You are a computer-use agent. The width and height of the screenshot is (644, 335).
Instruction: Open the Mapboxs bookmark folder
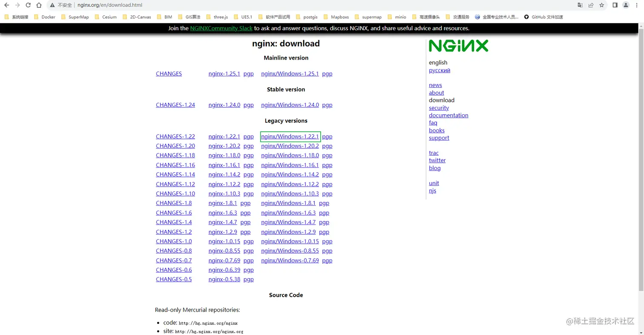click(336, 17)
